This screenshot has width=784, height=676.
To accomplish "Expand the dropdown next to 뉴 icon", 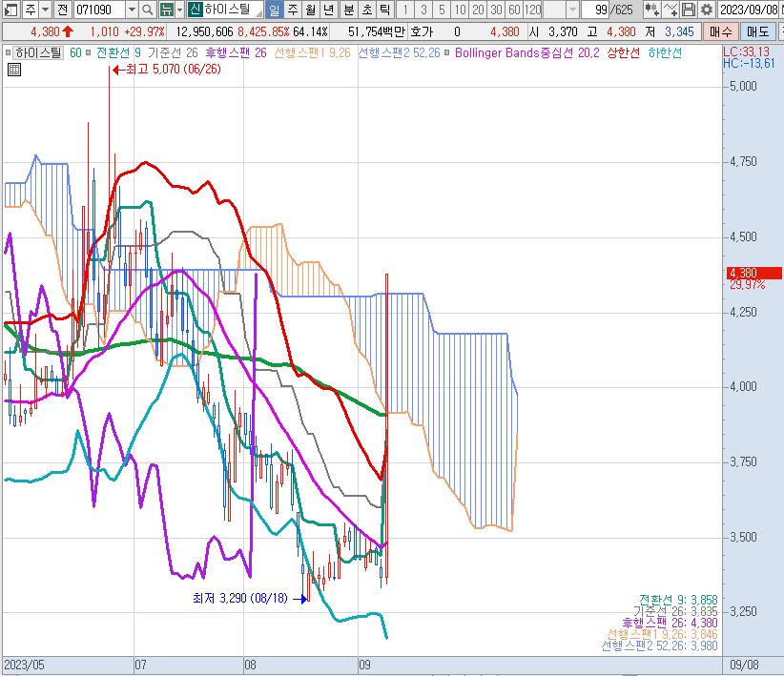I will click(x=179, y=9).
